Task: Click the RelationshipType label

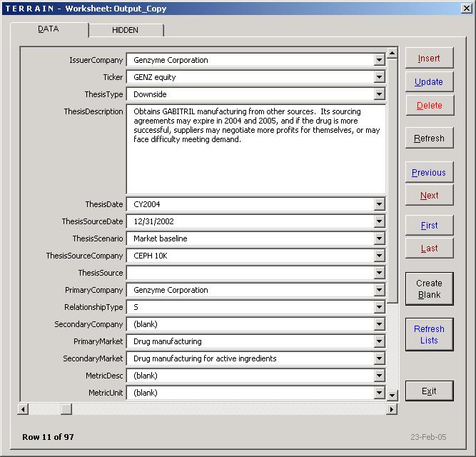Action: [93, 307]
